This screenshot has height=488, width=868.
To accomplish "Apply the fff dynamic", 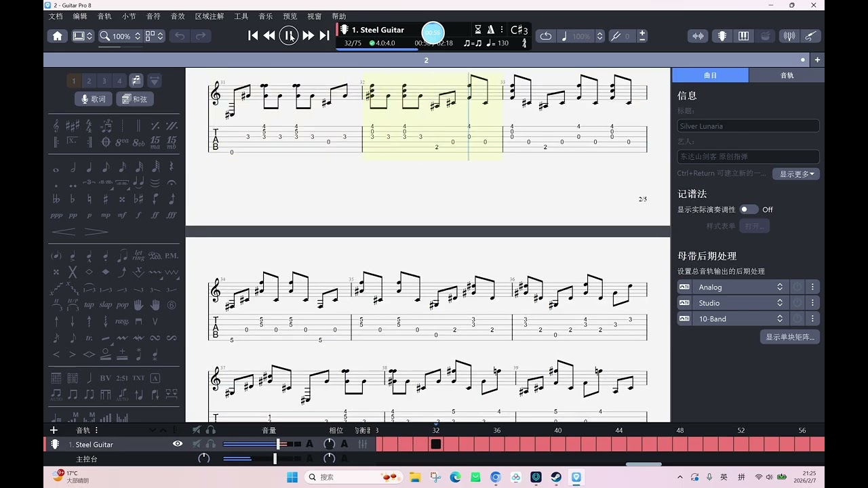I will 172,215.
